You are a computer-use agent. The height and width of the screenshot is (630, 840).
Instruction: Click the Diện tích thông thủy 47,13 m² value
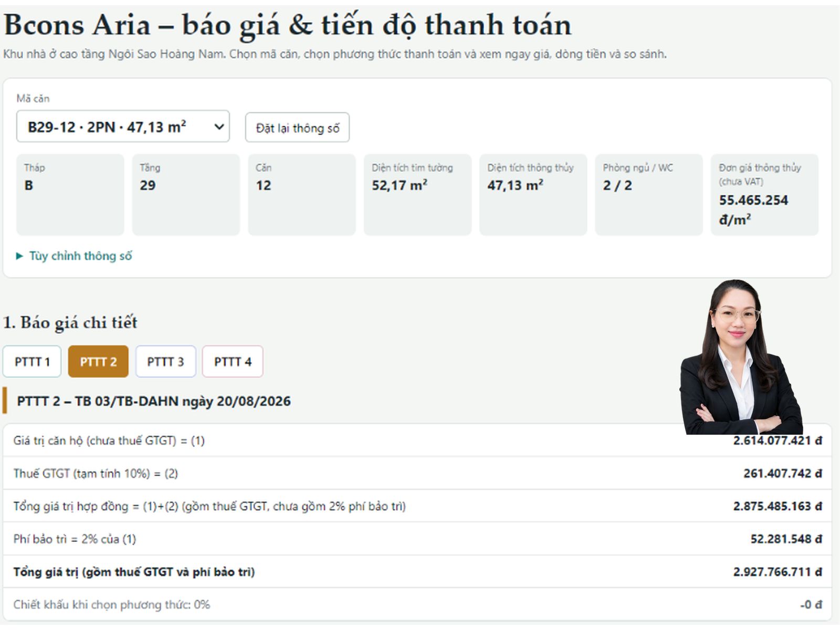coord(515,185)
